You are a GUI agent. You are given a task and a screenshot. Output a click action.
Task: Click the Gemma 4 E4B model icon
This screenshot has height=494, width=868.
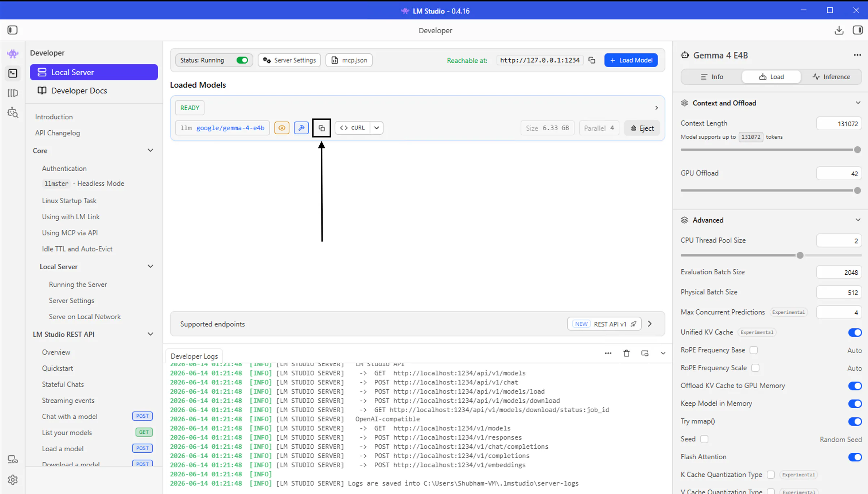tap(685, 55)
